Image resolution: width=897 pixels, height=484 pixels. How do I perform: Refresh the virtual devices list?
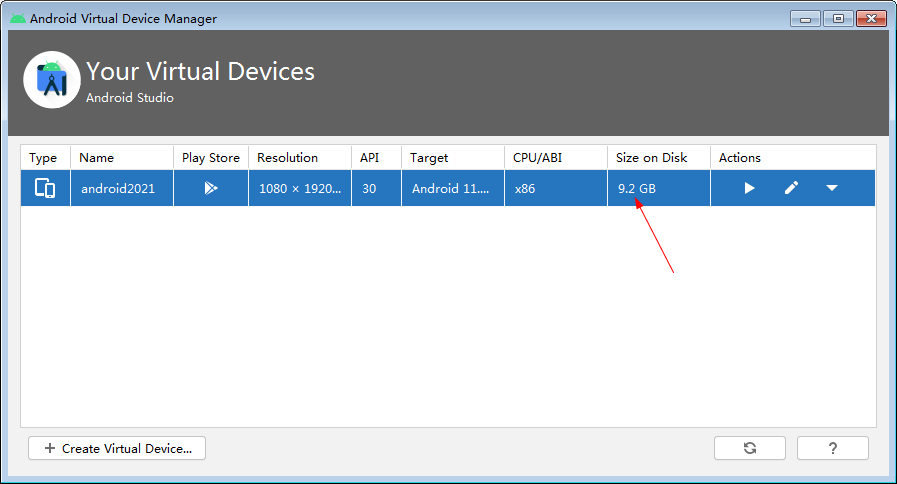coord(749,448)
